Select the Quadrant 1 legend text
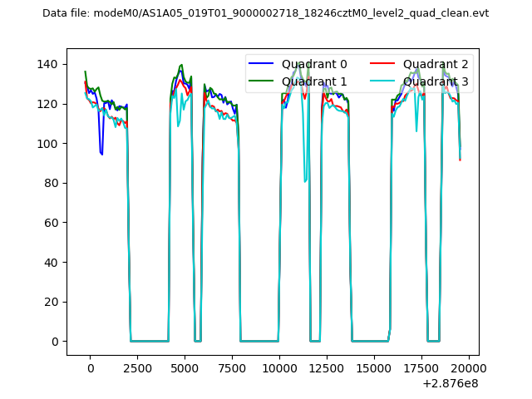The height and width of the screenshot is (399, 532). 314,81
